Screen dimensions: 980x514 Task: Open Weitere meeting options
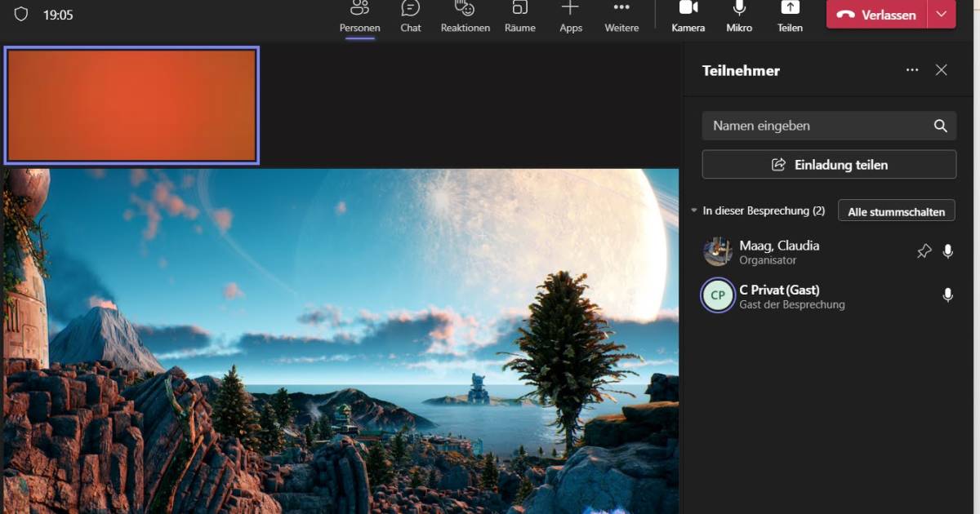[x=621, y=15]
